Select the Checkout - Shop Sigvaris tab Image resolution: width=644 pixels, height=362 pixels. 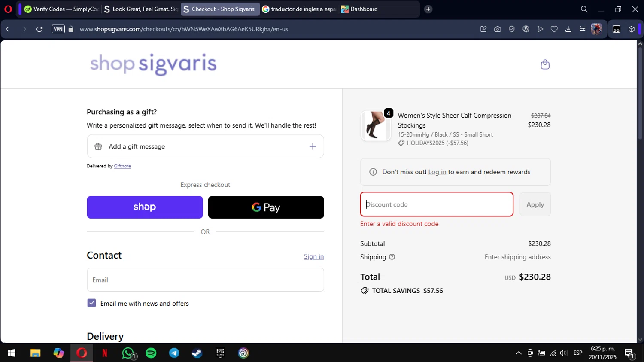point(220,9)
